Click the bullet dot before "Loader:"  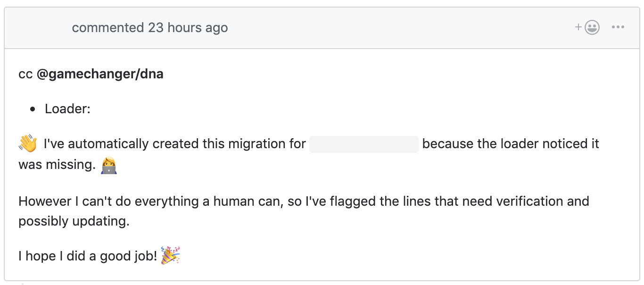33,109
